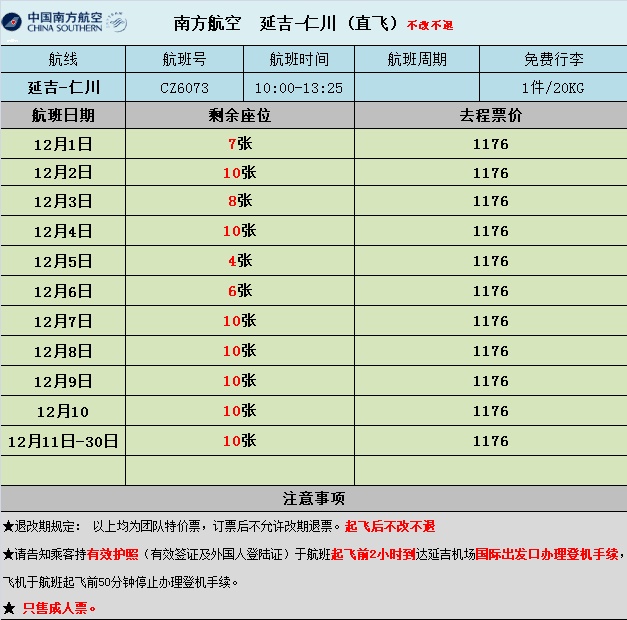This screenshot has height=620, width=627.
Task: Click the red 起飞后不改不退 text
Action: 390,526
